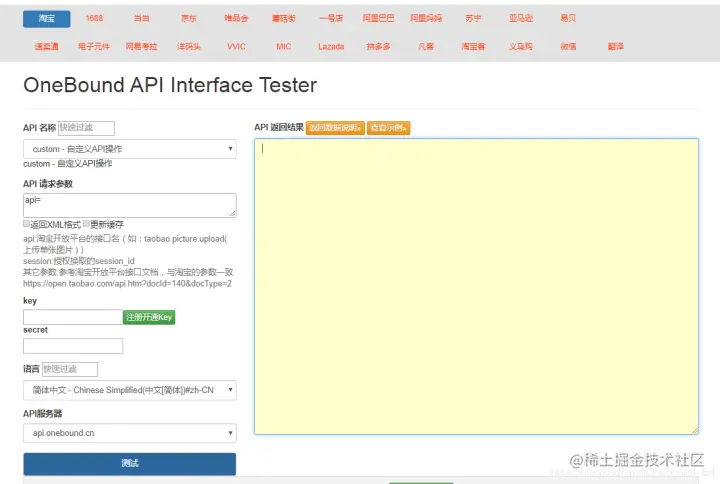Switch to the 阿里巴巴 tab
This screenshot has height=484, width=720.
point(378,18)
